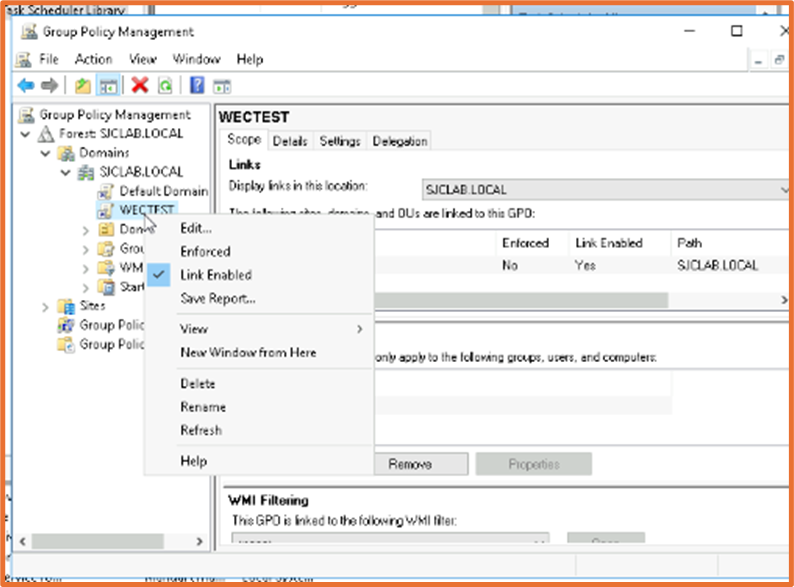The width and height of the screenshot is (794, 587).
Task: Switch to the Delegation tab
Action: pos(400,141)
